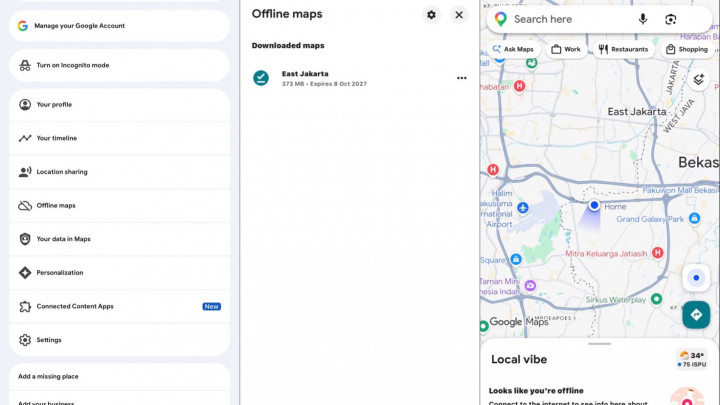Open map layers button
The width and height of the screenshot is (720, 405).
(698, 79)
